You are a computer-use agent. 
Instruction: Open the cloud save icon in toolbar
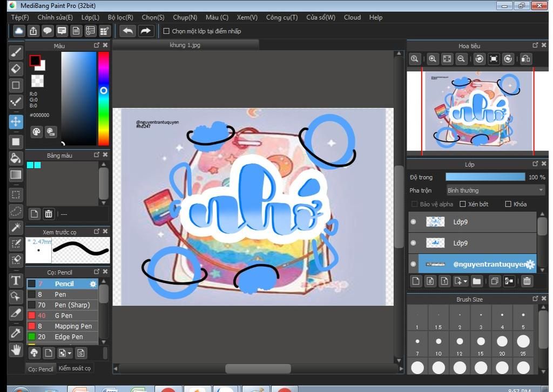pos(19,31)
